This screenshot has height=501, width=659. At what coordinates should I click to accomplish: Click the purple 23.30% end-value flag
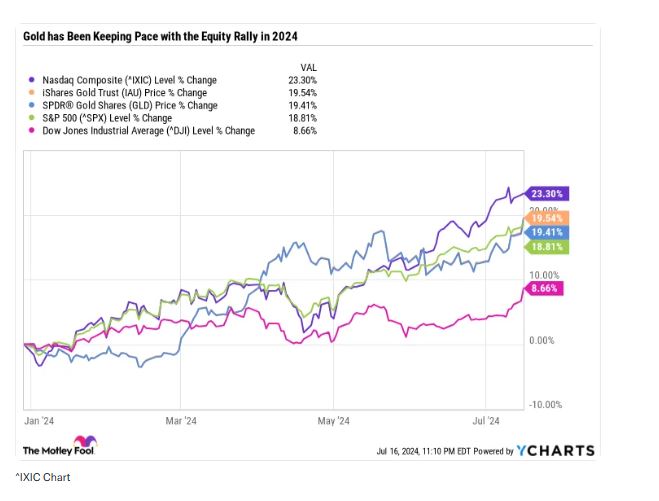point(549,193)
